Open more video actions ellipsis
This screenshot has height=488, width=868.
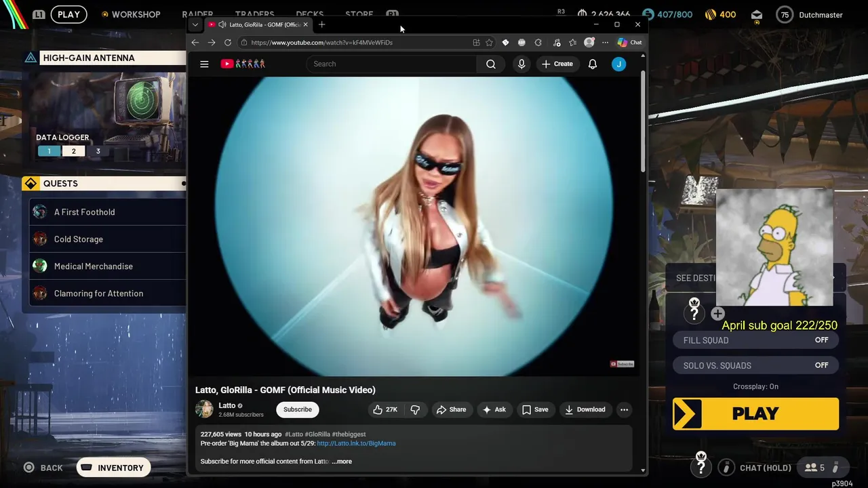(624, 409)
